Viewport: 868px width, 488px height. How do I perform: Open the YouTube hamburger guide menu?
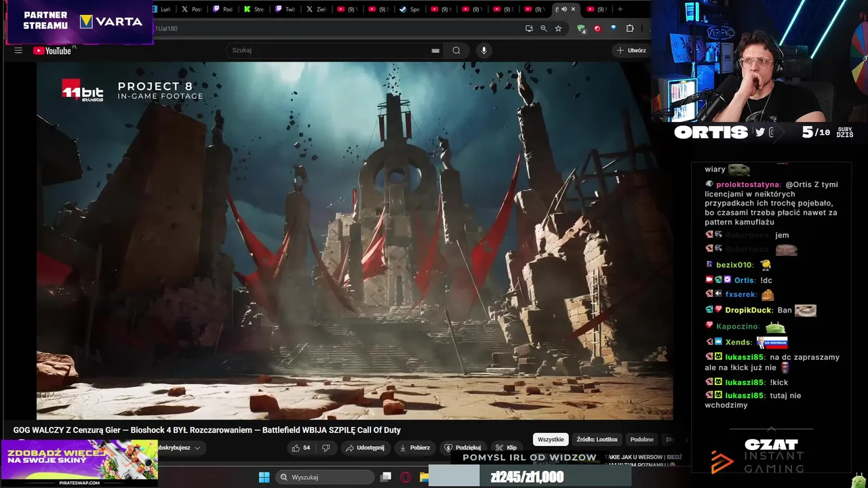pos(18,50)
